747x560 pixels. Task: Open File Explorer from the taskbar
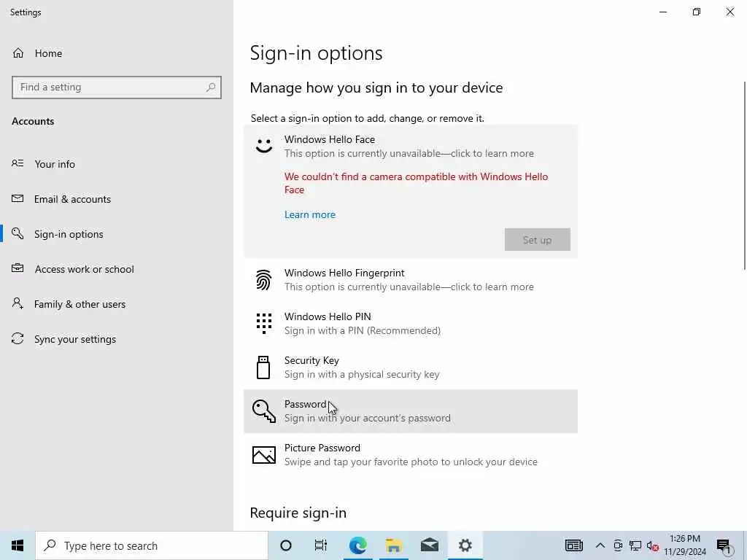point(393,545)
